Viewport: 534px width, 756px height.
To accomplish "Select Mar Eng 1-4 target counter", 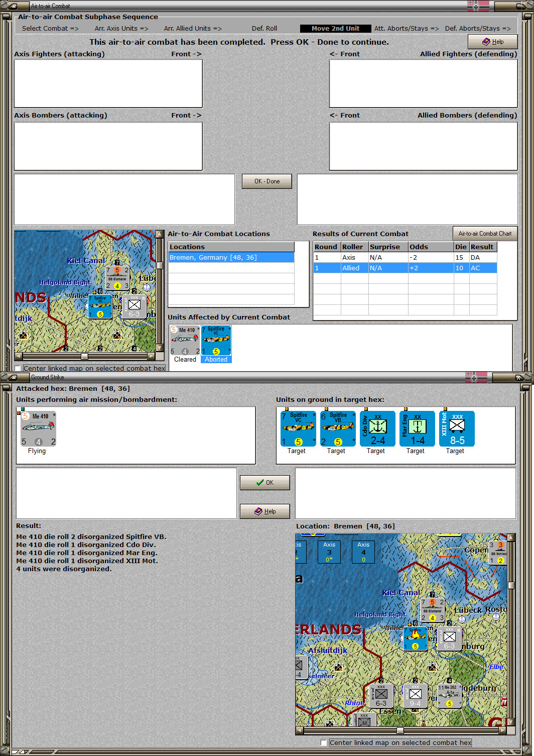I will click(x=418, y=428).
